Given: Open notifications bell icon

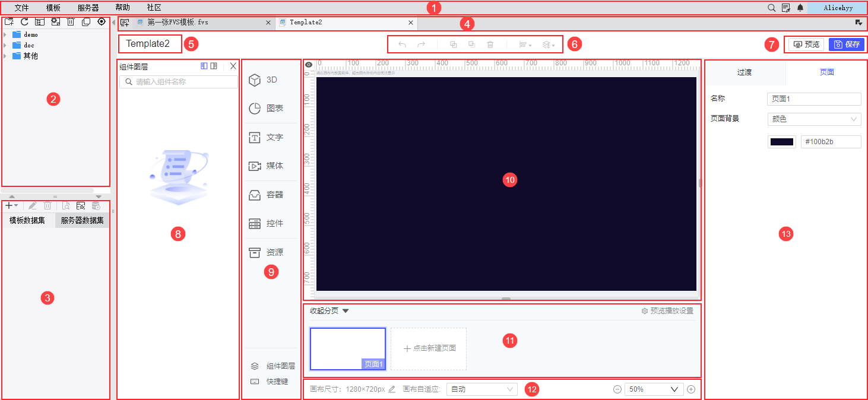Looking at the screenshot, I should coord(800,8).
